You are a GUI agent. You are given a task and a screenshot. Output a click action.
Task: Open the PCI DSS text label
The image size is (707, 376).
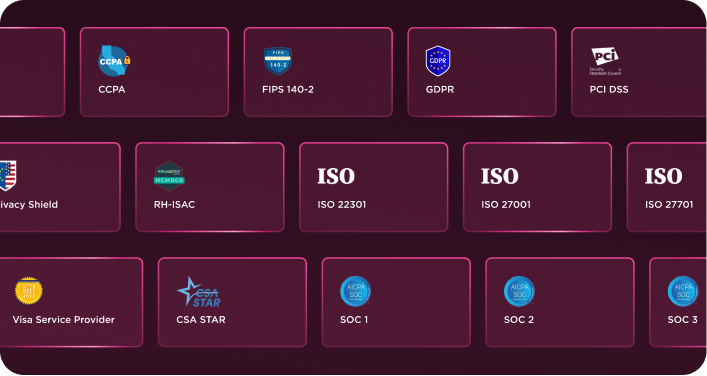609,90
